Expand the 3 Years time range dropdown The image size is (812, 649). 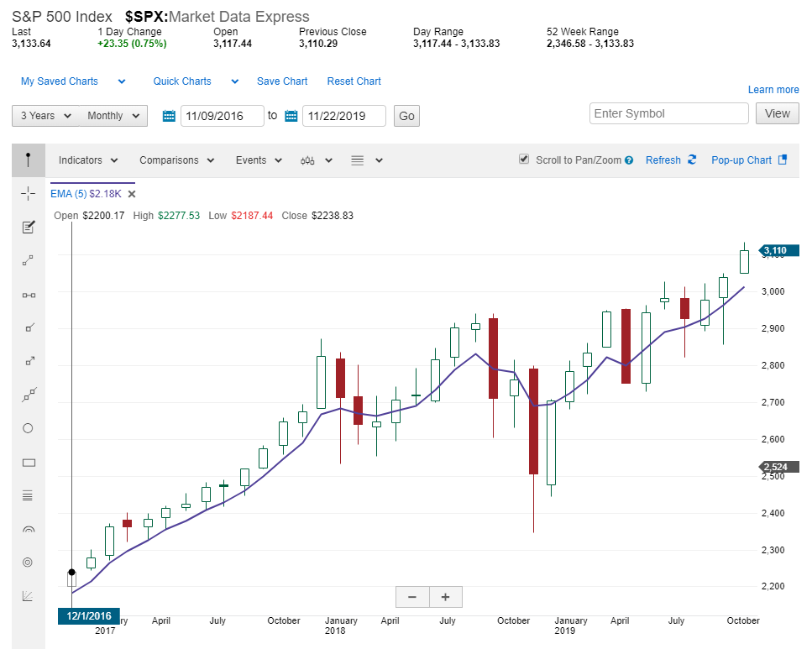click(x=46, y=116)
